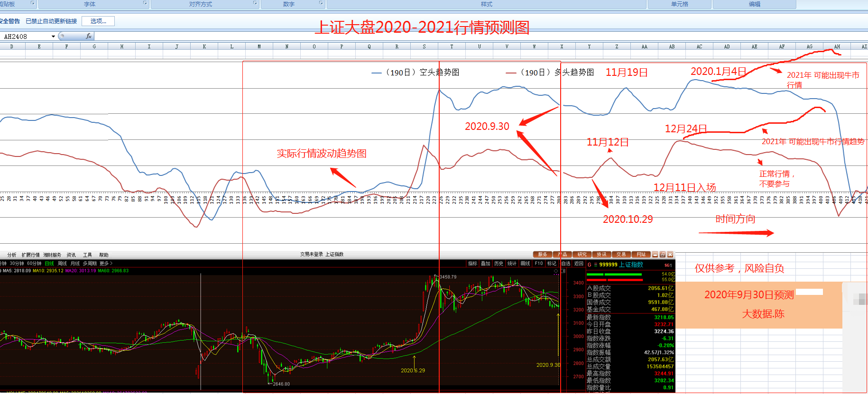Click the (190日) 多头趋势图 legend entry
This screenshot has height=394, width=868.
(550, 73)
